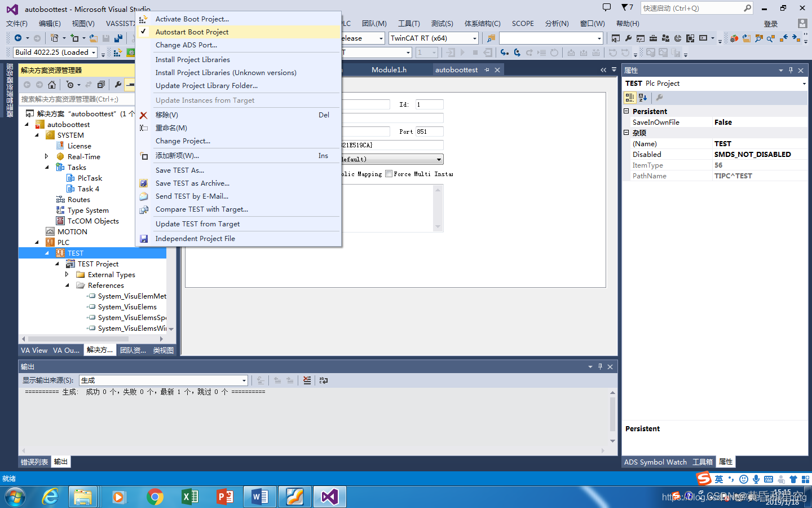This screenshot has height=508, width=812.
Task: Choose Compare TEST with Target menu entry
Action: click(x=239, y=209)
